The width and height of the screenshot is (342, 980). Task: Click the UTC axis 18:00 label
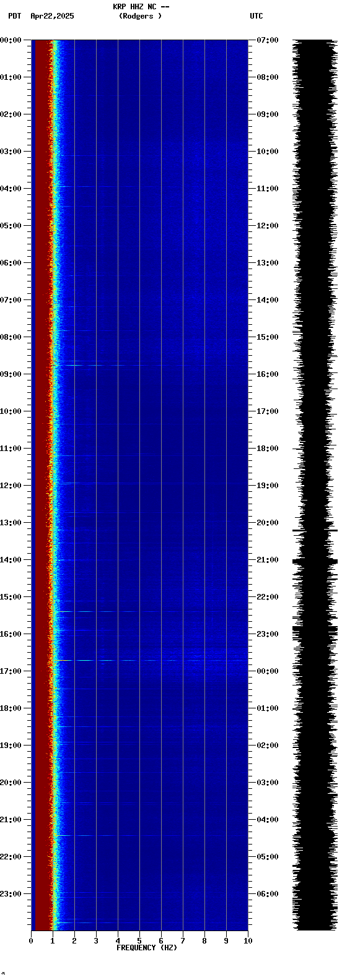(268, 449)
